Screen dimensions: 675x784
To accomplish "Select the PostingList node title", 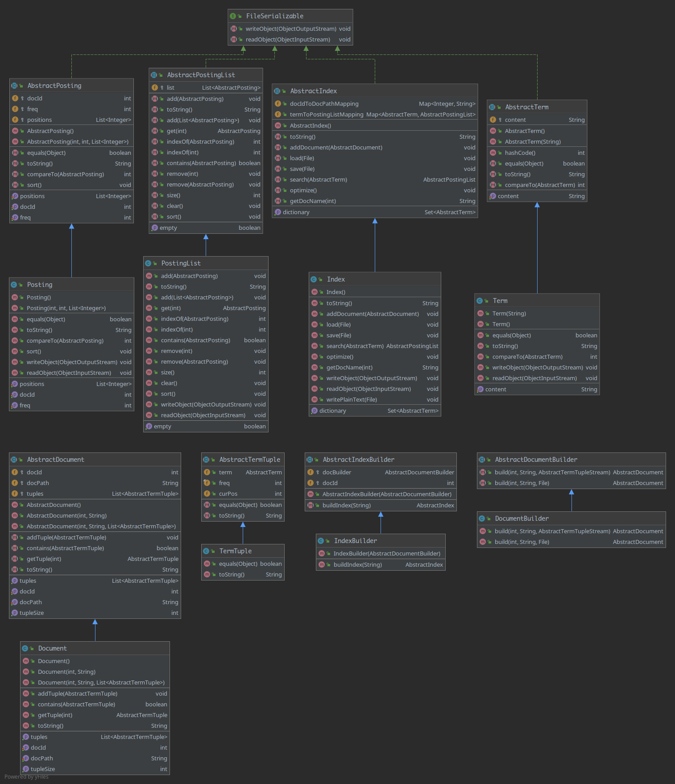I will 181,263.
